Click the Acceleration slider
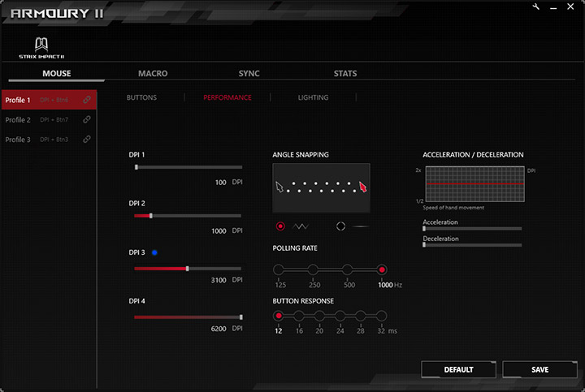This screenshot has width=585, height=392. pos(472,229)
